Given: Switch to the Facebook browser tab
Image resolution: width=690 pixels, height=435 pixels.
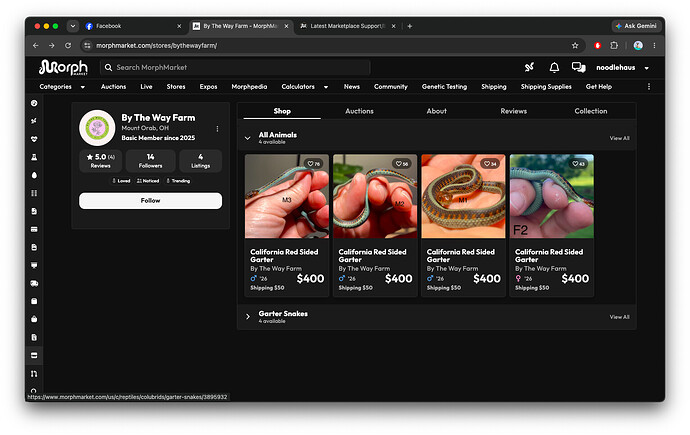Looking at the screenshot, I should click(131, 26).
